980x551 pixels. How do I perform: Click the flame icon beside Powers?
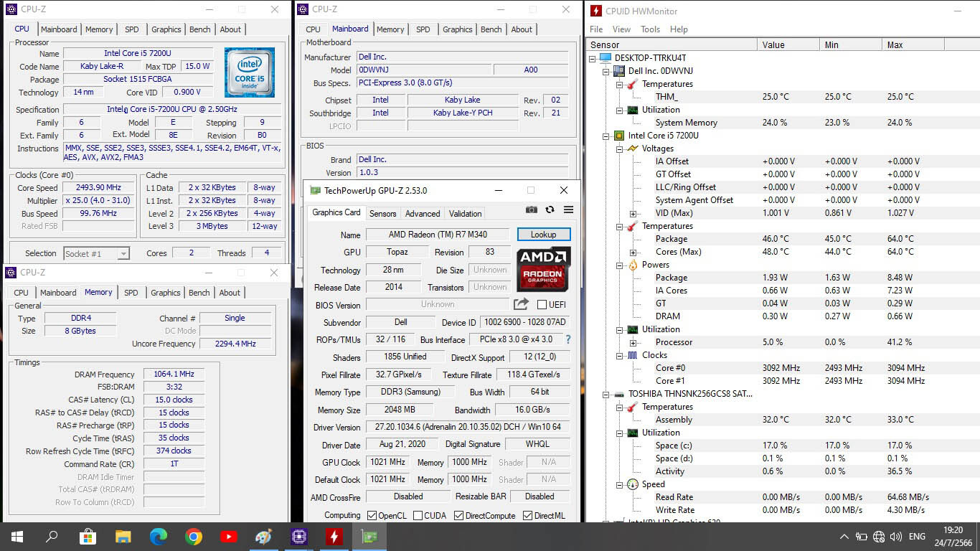coord(633,265)
